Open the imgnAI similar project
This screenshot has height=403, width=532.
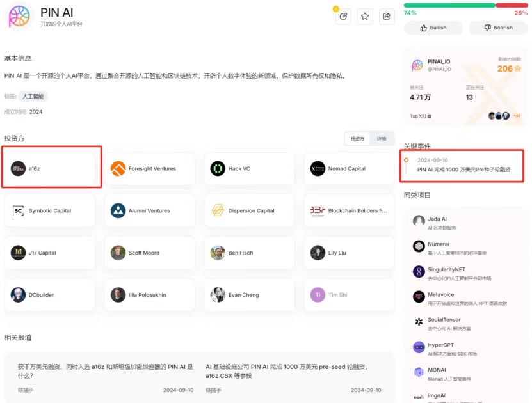tap(465, 397)
